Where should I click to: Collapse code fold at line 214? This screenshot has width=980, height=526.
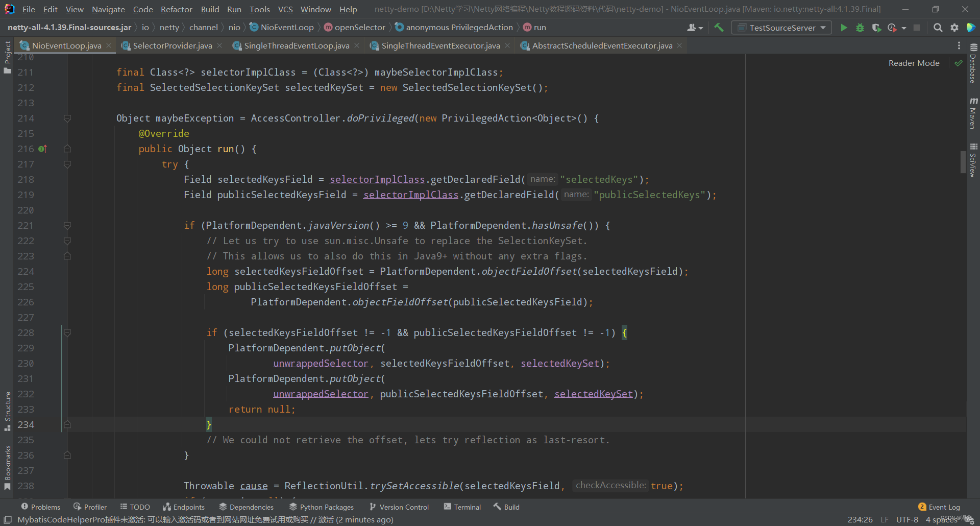pyautogui.click(x=67, y=118)
